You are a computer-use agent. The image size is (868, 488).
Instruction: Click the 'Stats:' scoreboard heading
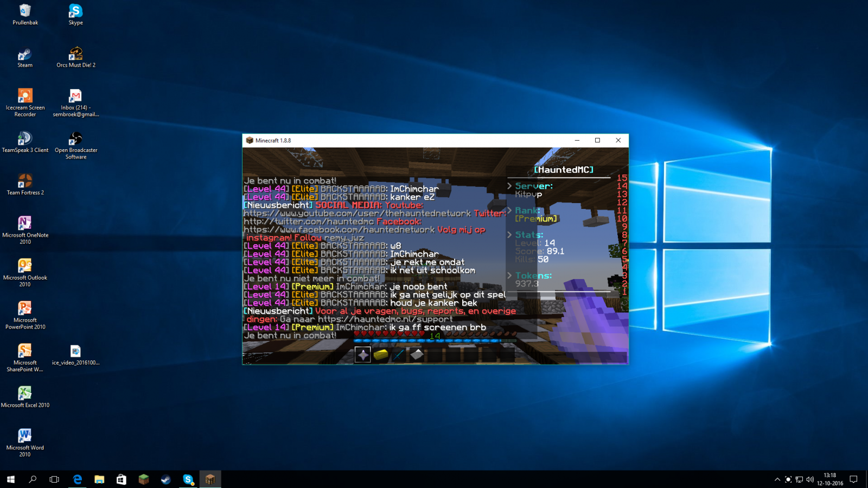click(529, 235)
